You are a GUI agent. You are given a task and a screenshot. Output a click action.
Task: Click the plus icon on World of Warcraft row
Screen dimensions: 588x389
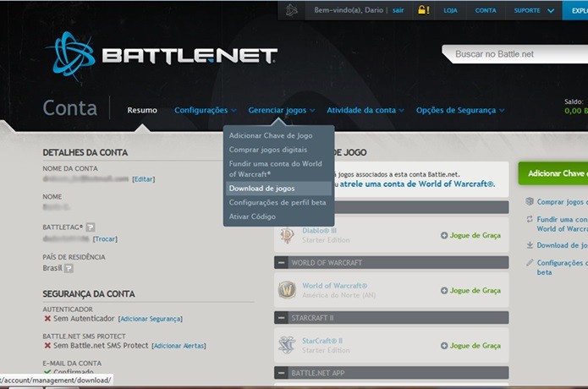click(x=444, y=290)
